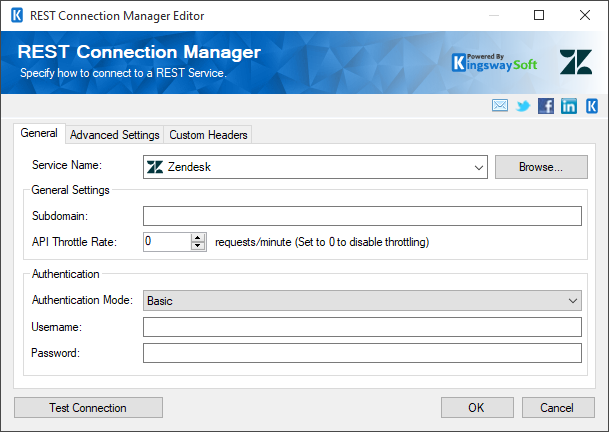
Task: Open the Custom Headers tab
Action: (208, 135)
